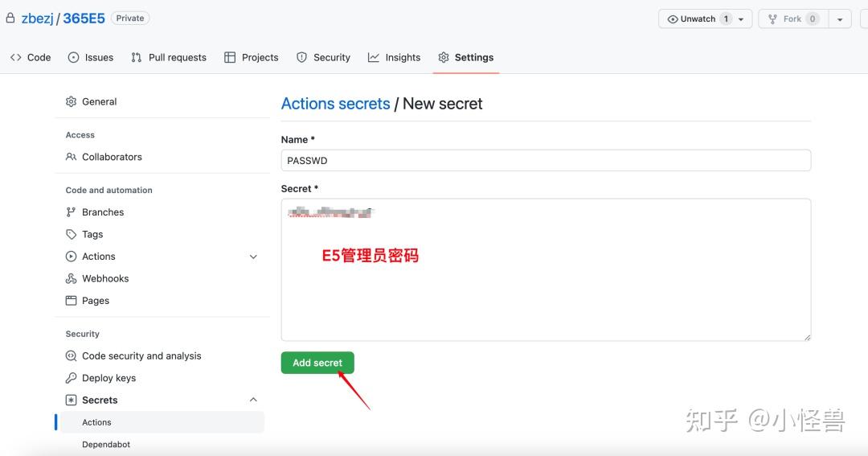This screenshot has height=456, width=868.
Task: Click the Security shield icon
Action: click(x=301, y=58)
